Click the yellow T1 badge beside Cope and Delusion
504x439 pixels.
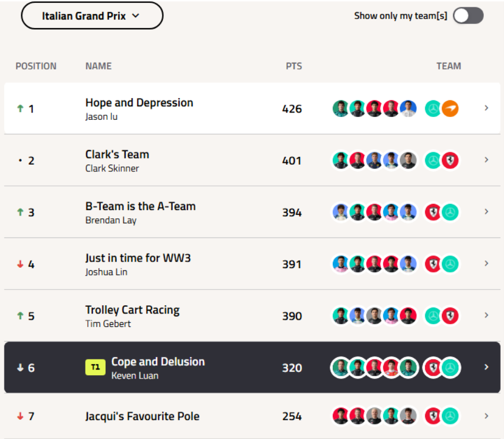(x=95, y=367)
